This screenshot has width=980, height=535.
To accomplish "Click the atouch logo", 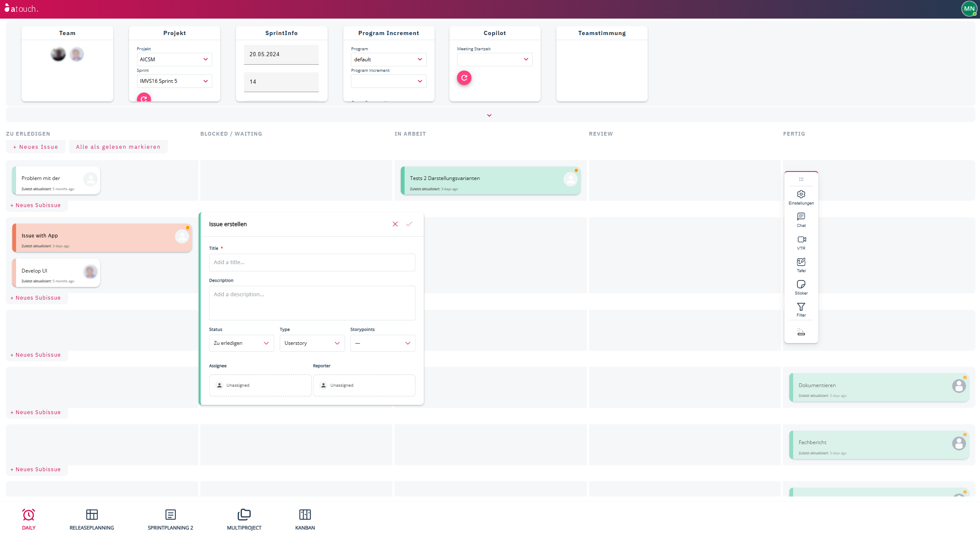I will click(21, 8).
